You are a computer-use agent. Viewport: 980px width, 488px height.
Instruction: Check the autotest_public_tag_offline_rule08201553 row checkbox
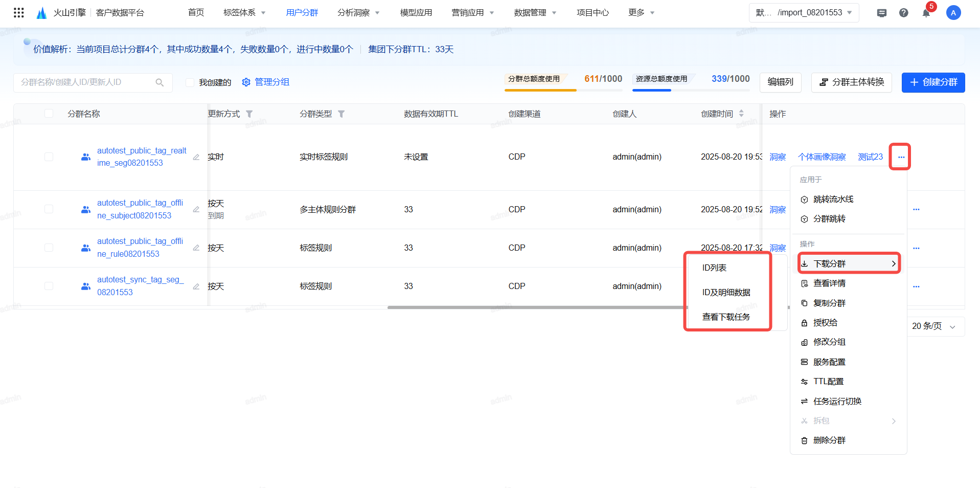49,248
